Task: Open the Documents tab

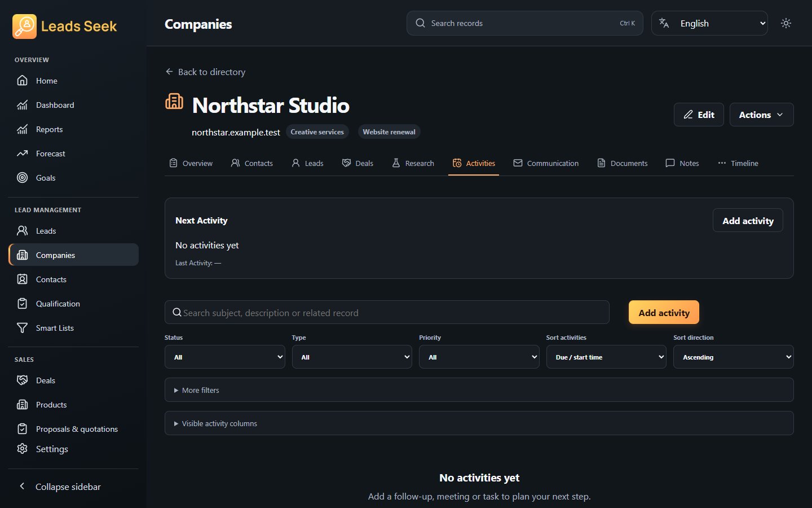Action: (x=623, y=163)
